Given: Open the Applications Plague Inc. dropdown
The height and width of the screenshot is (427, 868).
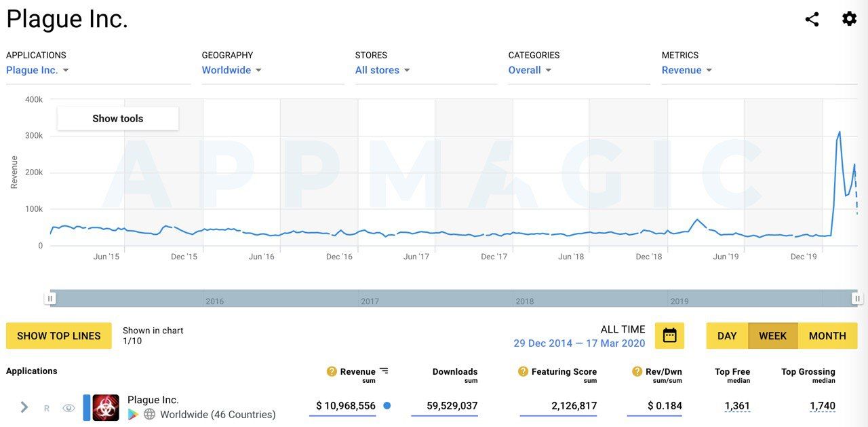Looking at the screenshot, I should (x=37, y=70).
